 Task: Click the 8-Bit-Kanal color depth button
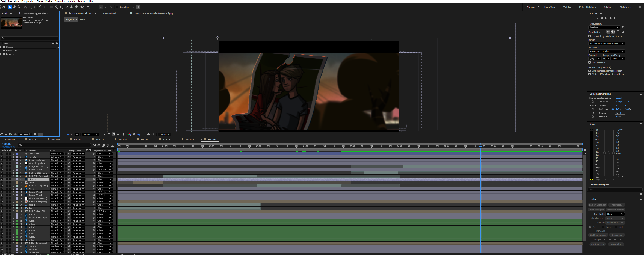coord(25,134)
